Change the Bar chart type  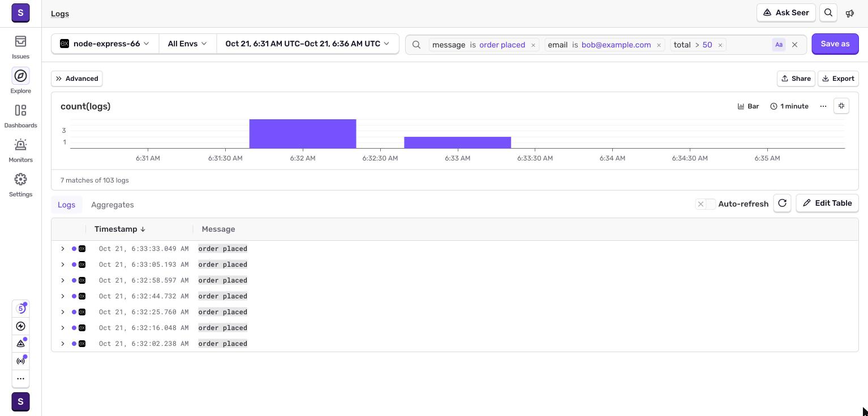(x=748, y=106)
